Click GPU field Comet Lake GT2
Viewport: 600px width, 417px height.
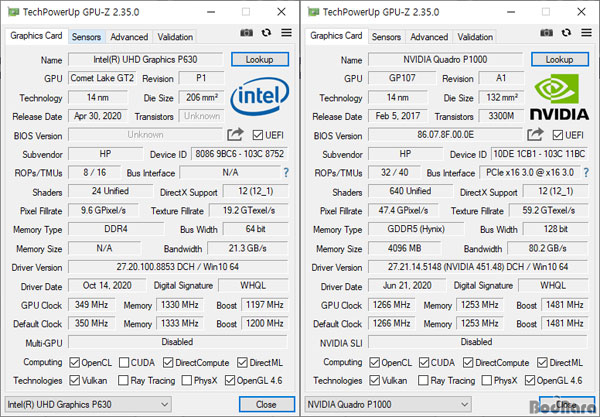pyautogui.click(x=102, y=78)
